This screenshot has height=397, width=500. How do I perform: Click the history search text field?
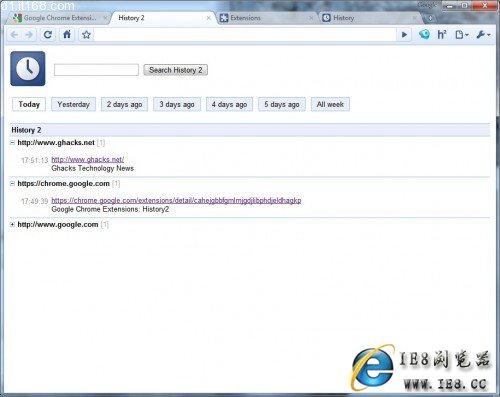pyautogui.click(x=96, y=70)
